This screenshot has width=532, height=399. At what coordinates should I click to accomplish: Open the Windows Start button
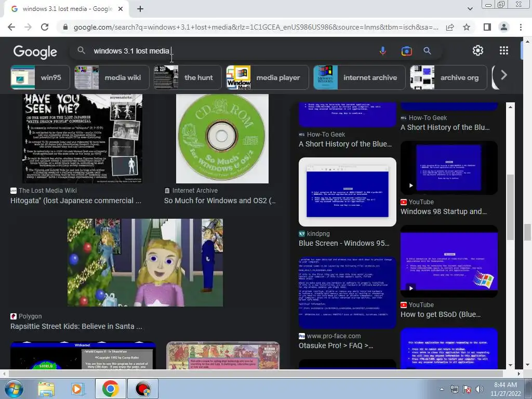point(14,389)
